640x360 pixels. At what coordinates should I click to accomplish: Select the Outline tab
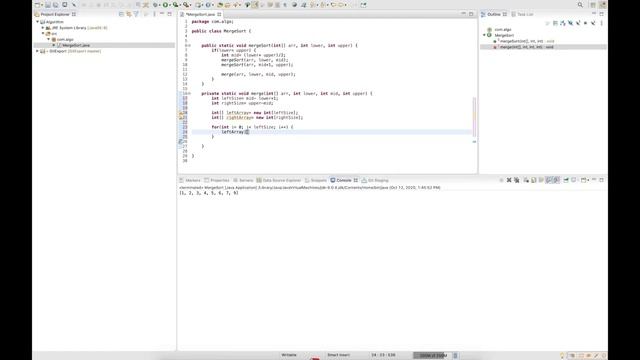(x=493, y=14)
